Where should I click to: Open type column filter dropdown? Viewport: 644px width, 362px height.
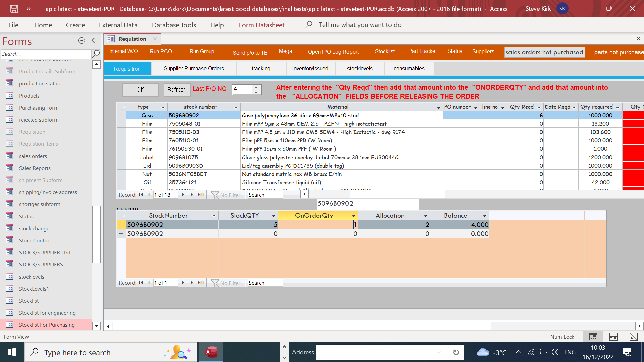163,107
